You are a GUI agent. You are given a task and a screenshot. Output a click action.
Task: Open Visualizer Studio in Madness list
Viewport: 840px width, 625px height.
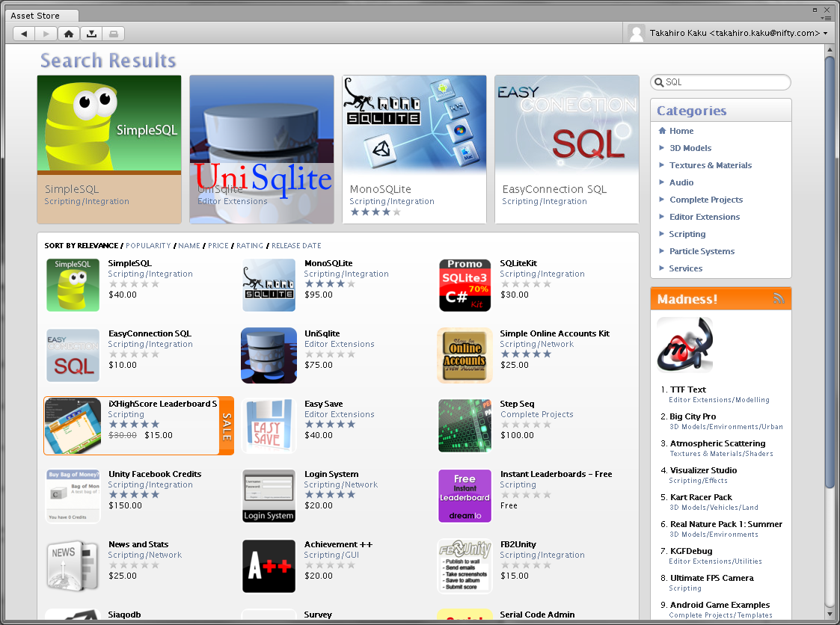[x=703, y=469]
